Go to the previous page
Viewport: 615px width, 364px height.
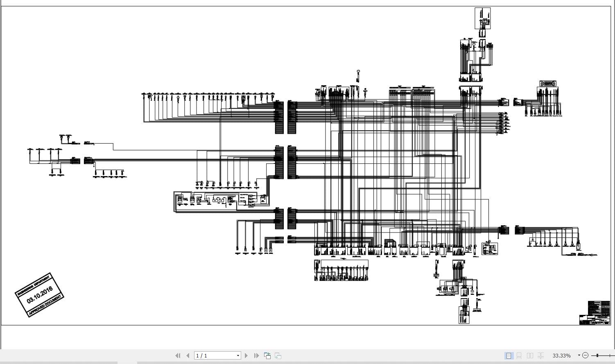(x=188, y=355)
